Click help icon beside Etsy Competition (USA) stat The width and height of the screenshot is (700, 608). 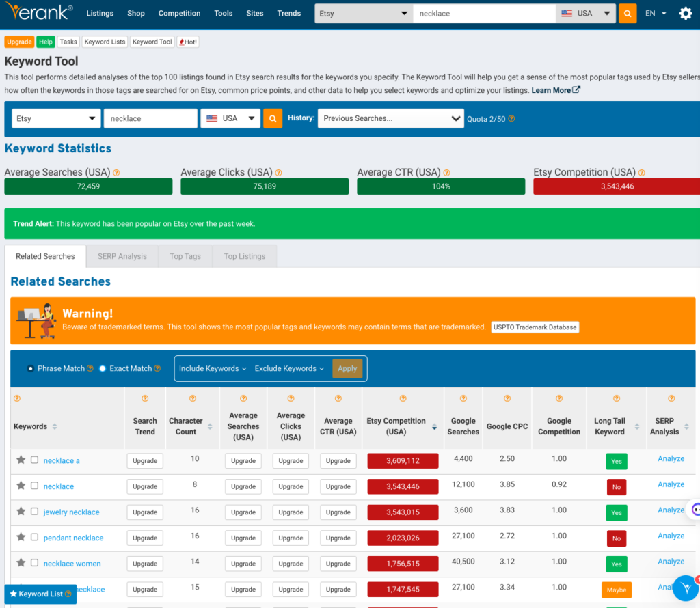click(641, 173)
